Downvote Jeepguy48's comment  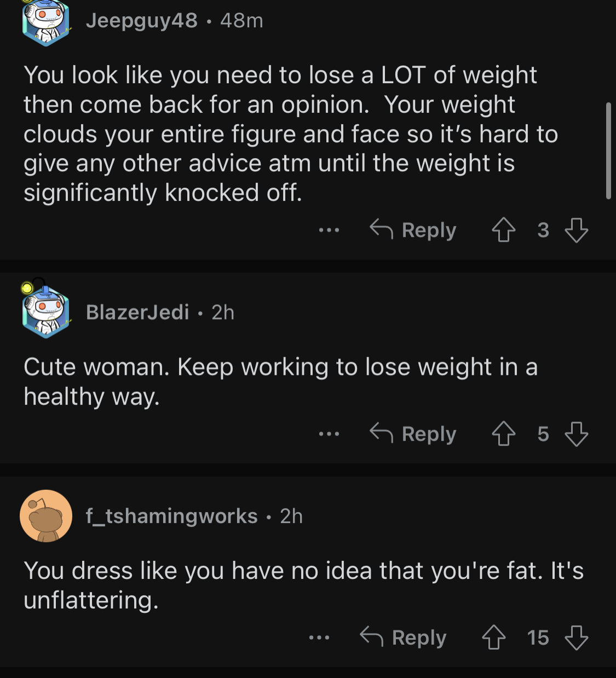point(576,230)
